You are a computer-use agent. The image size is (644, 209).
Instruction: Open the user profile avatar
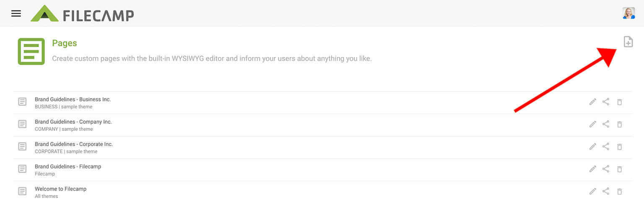click(628, 13)
